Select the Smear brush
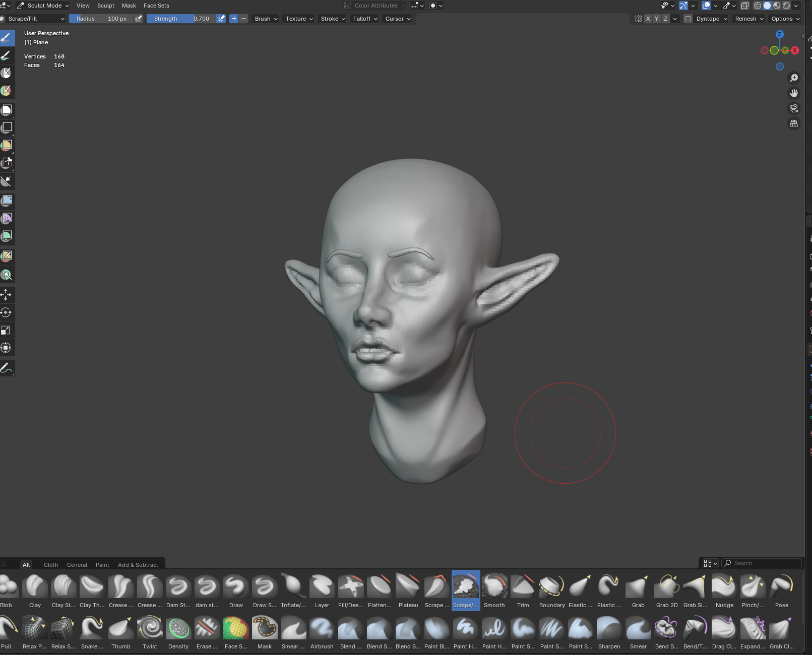This screenshot has width=812, height=655. pos(638,632)
